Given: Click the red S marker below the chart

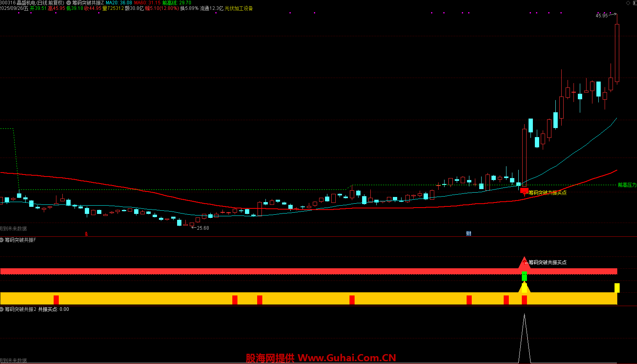Looking at the screenshot, I should 86,234.
